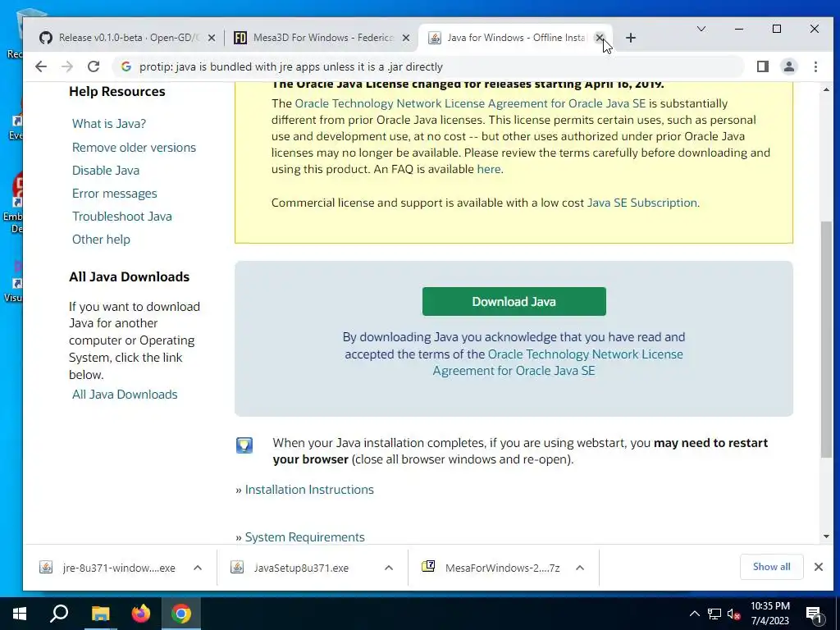
Task: Open options chevron for JavaSetup8u371.exe download
Action: tap(389, 568)
